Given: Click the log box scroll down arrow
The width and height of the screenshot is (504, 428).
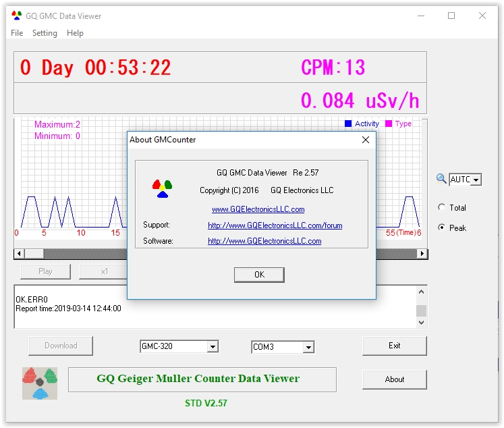Looking at the screenshot, I should [x=422, y=322].
